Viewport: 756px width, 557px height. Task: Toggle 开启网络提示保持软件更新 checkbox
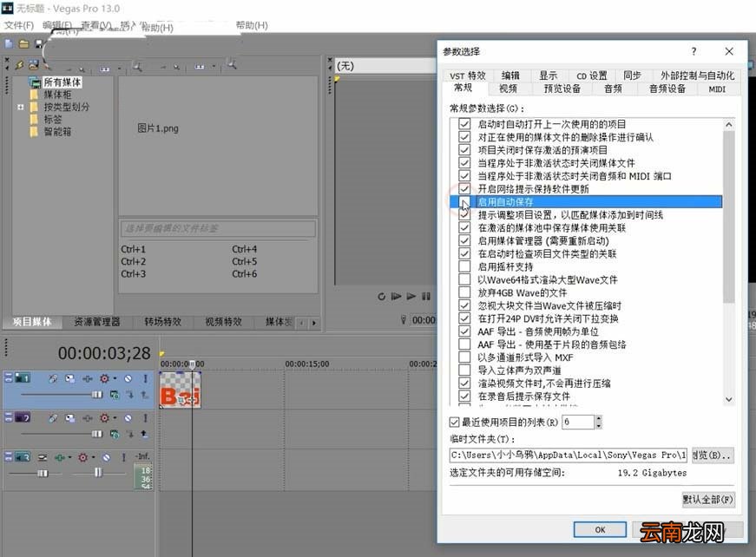coord(464,189)
